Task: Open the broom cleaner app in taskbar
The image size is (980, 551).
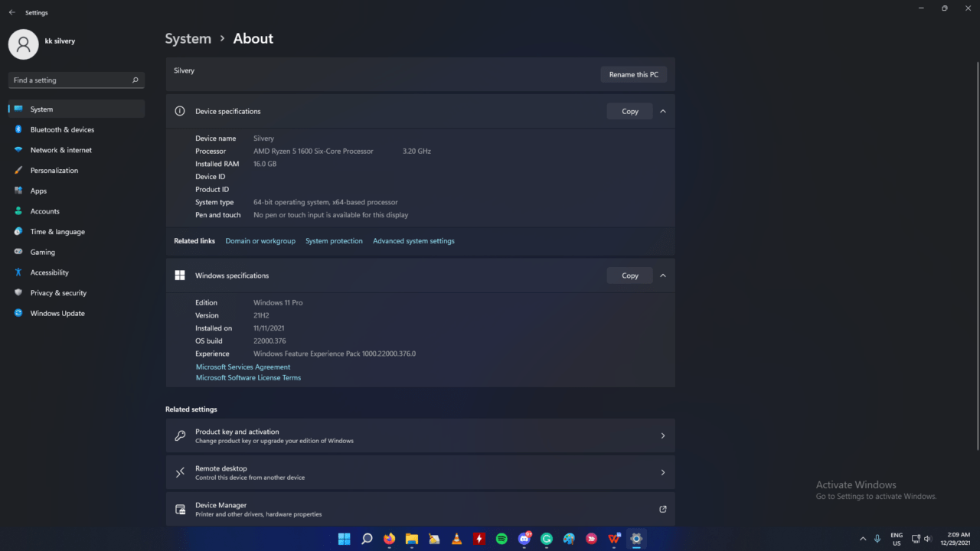Action: [x=434, y=539]
